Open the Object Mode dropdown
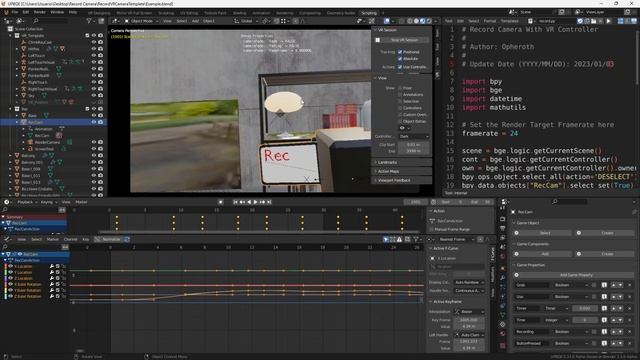The image size is (640, 360). [141, 21]
